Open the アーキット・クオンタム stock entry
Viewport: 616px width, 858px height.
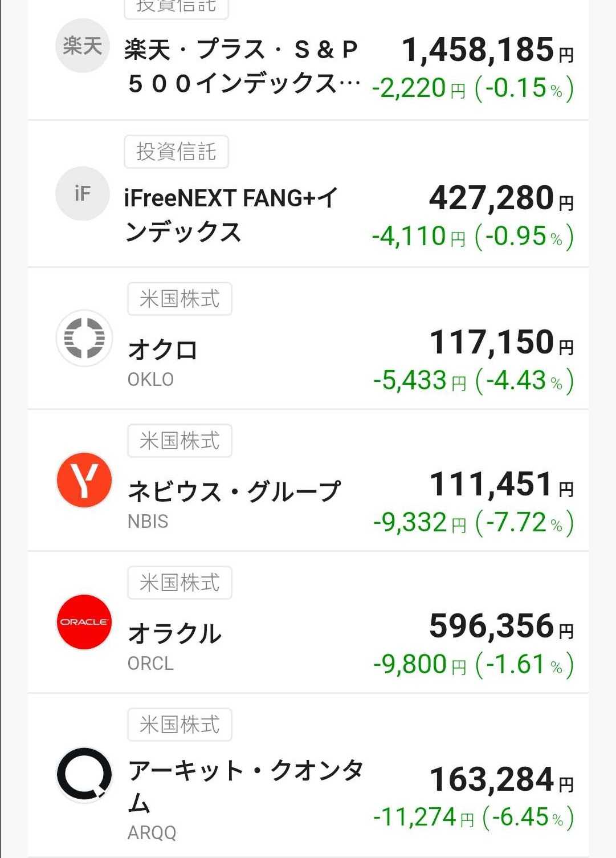click(x=245, y=785)
